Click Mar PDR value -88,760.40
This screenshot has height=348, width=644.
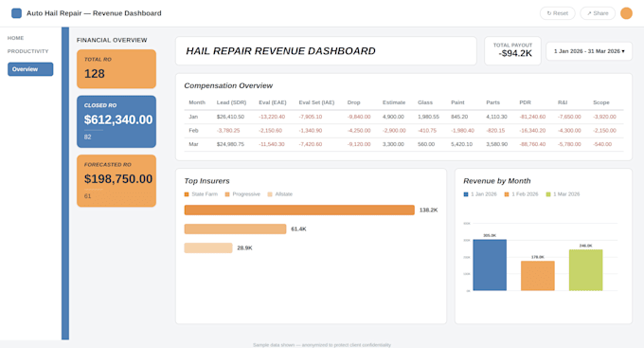pos(532,144)
